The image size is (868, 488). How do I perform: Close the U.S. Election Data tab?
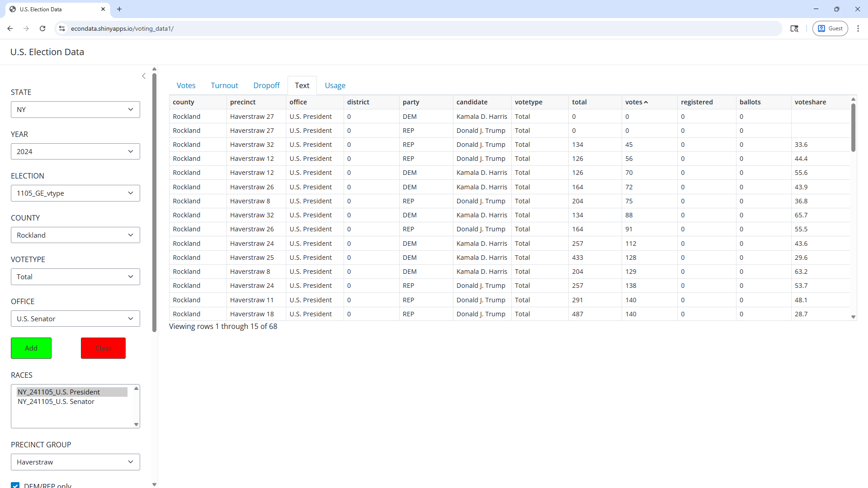(x=103, y=9)
